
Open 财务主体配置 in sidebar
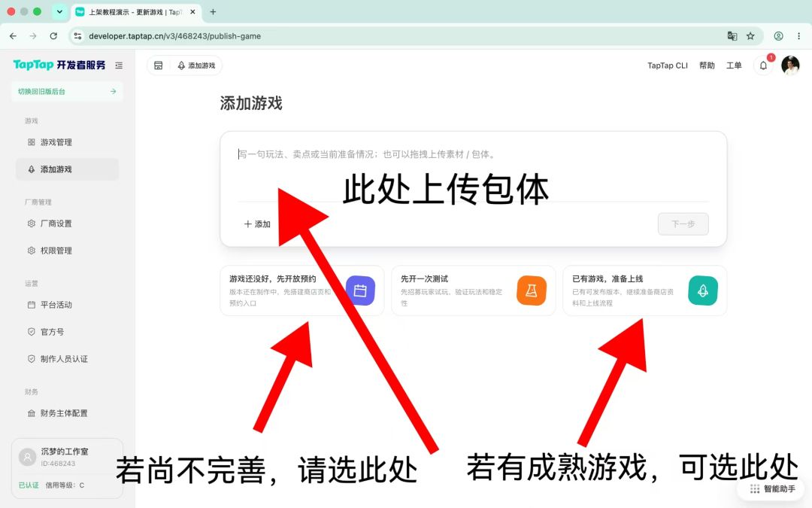pyautogui.click(x=68, y=413)
